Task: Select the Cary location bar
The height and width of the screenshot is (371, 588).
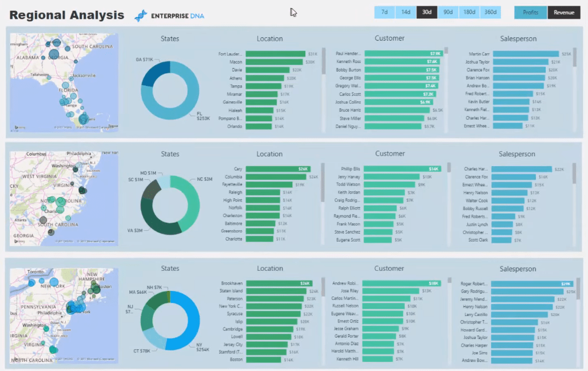Action: click(278, 169)
